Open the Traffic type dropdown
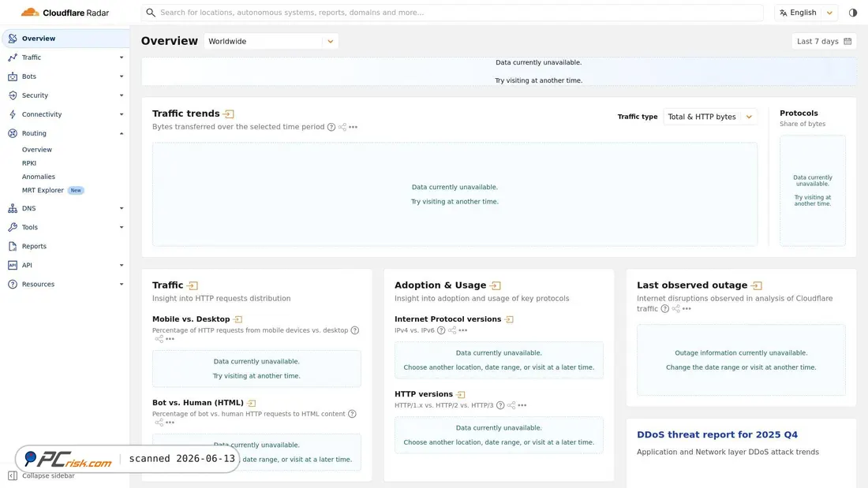This screenshot has height=488, width=868. pos(710,117)
